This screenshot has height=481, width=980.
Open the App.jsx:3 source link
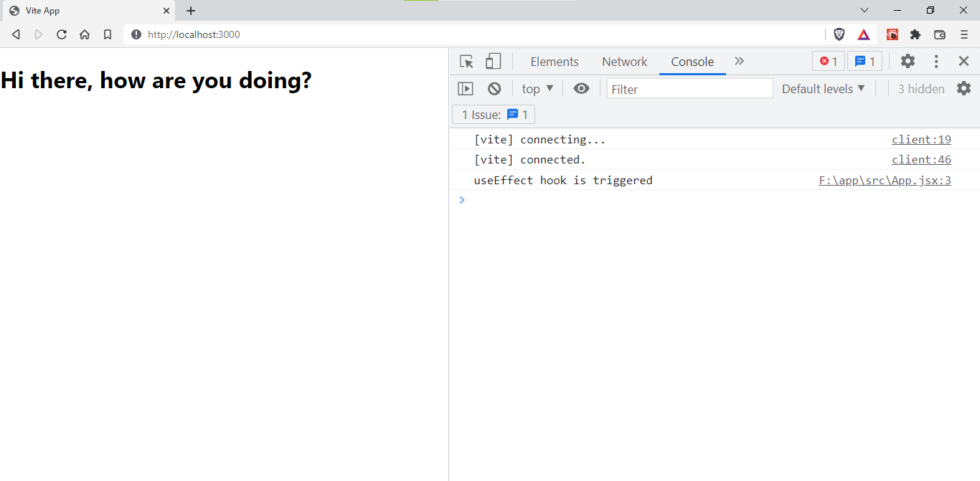(885, 181)
